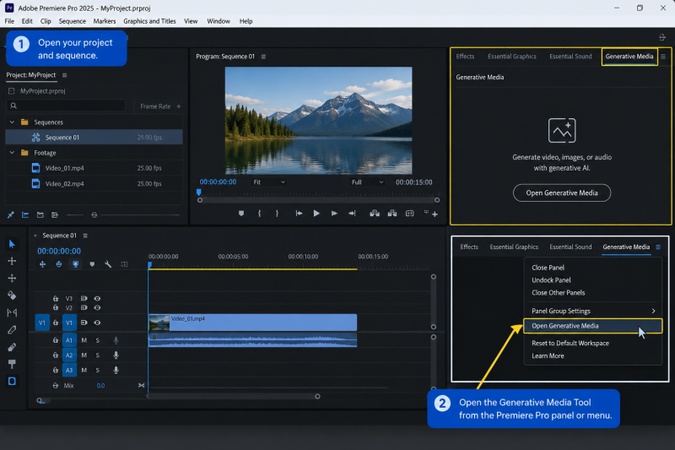Enable voice-over record on track A2
Image resolution: width=675 pixels, height=450 pixels.
coord(116,355)
